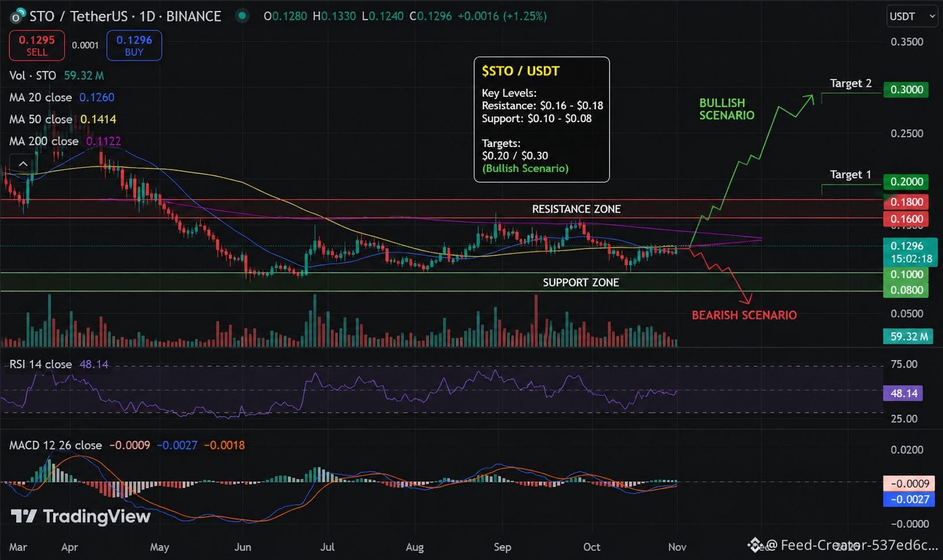The width and height of the screenshot is (943, 560).
Task: Click the 48.14 RSI value label on scale
Action: click(904, 393)
